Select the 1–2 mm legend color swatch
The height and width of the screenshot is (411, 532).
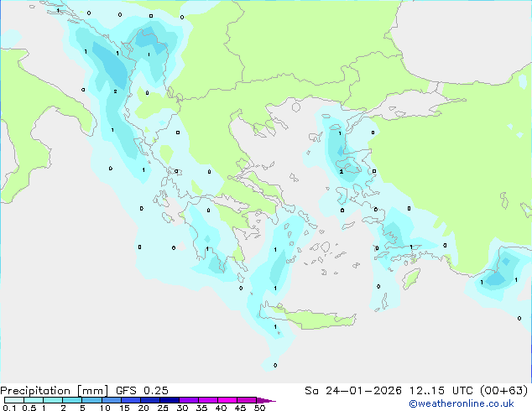click(53, 400)
